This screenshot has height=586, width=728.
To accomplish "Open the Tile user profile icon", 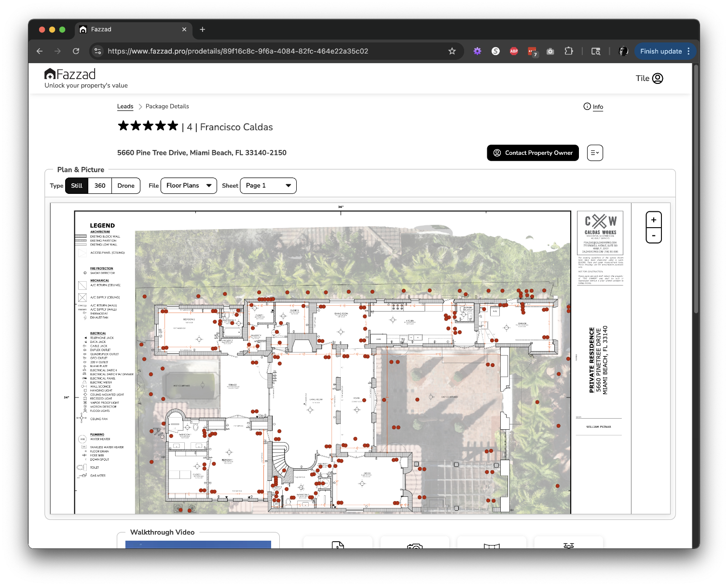I will click(658, 78).
